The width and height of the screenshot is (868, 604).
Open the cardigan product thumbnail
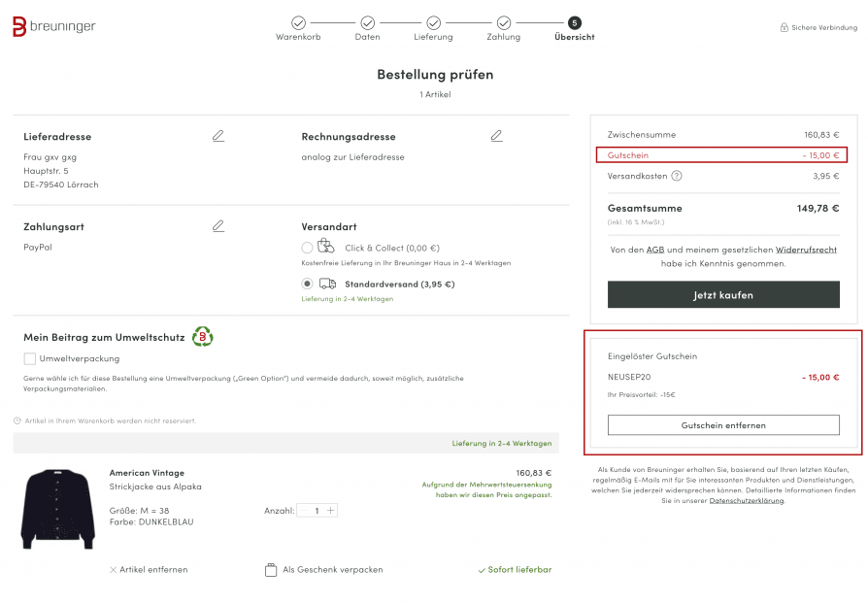pos(57,510)
